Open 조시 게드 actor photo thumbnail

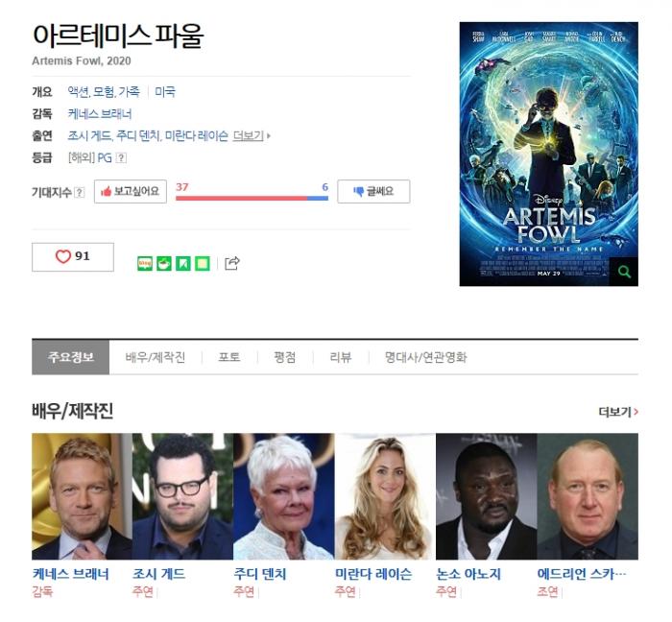click(182, 496)
